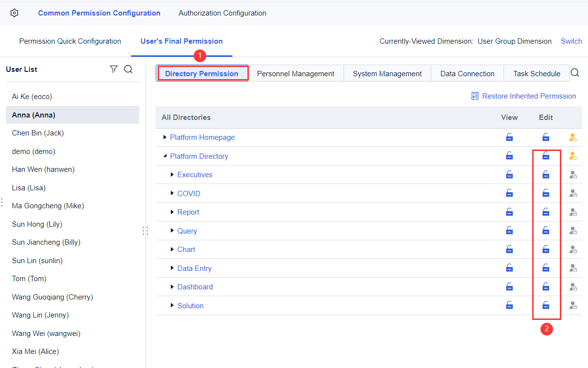Expand the COVID folder
The height and width of the screenshot is (368, 588).
172,194
